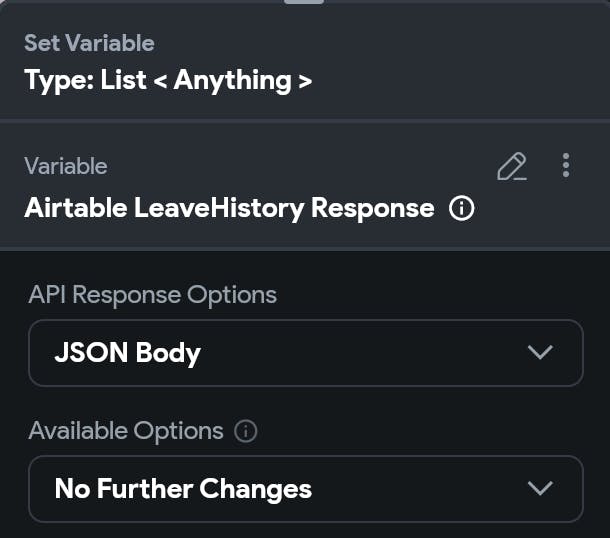Viewport: 610px width, 538px height.
Task: Click the word Anything in the type line
Action: point(232,80)
